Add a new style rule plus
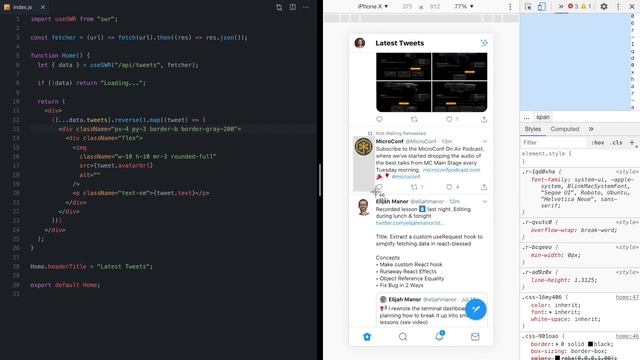This screenshot has width=640, height=360. (632, 142)
